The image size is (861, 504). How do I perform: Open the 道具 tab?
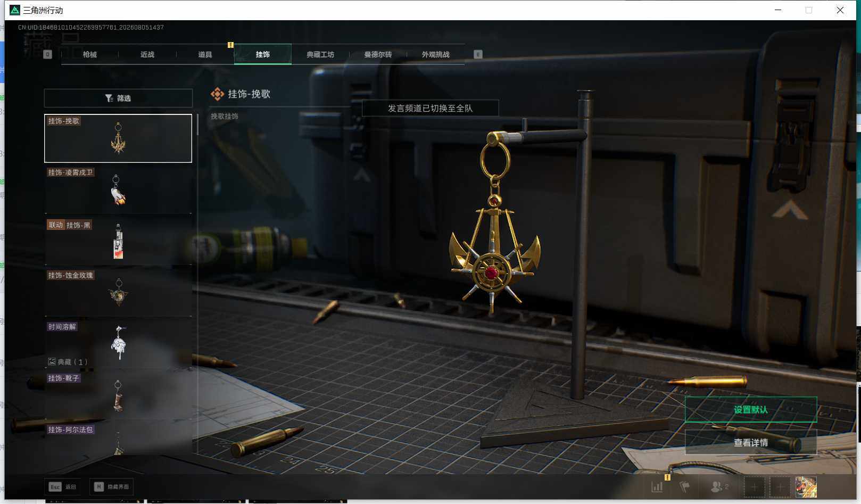[205, 54]
